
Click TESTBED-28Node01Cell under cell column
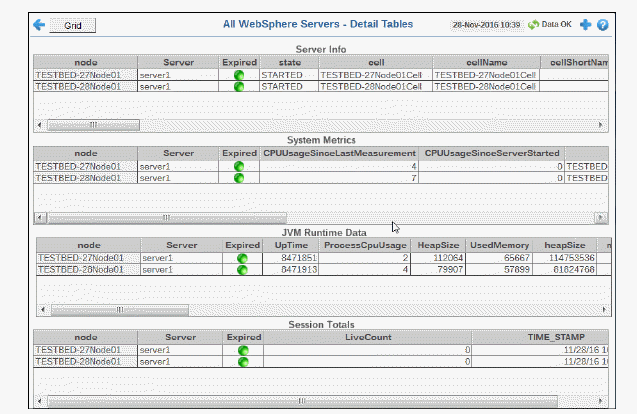tap(371, 87)
